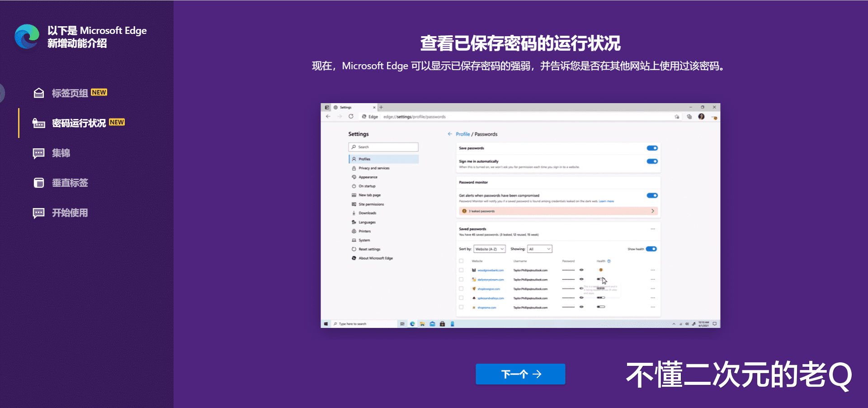Click the Microsoft Edge logo
This screenshot has width=868, height=408.
(27, 37)
